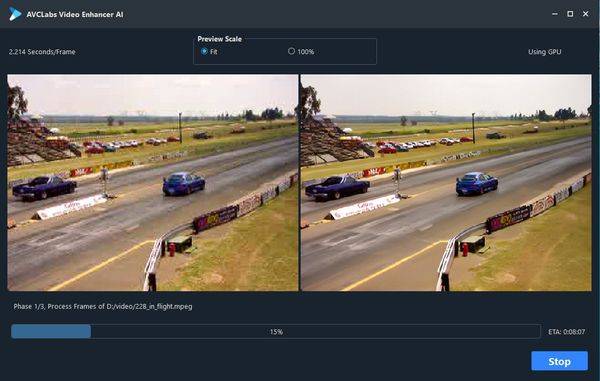
Task: Switch preview scale to 100% radio
Action: [x=291, y=51]
